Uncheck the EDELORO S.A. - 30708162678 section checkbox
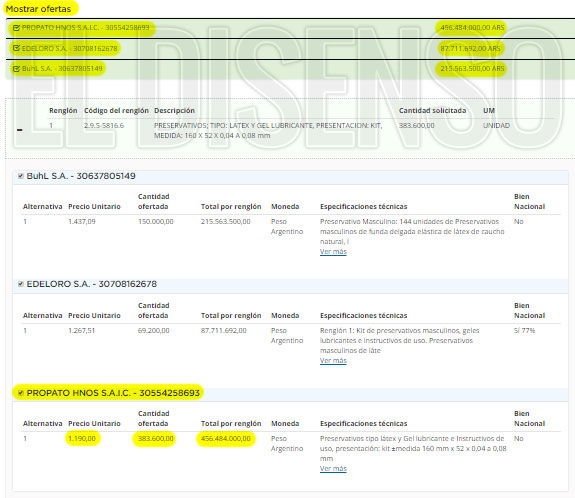575x498 pixels. point(21,284)
